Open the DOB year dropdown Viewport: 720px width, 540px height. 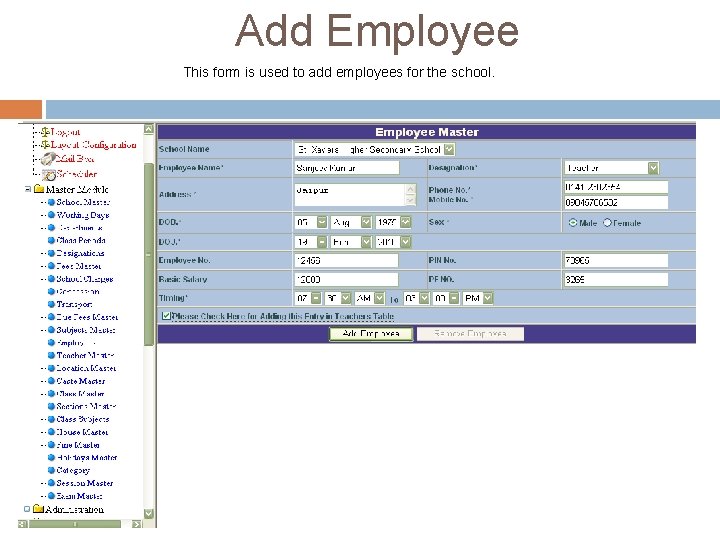click(405, 222)
